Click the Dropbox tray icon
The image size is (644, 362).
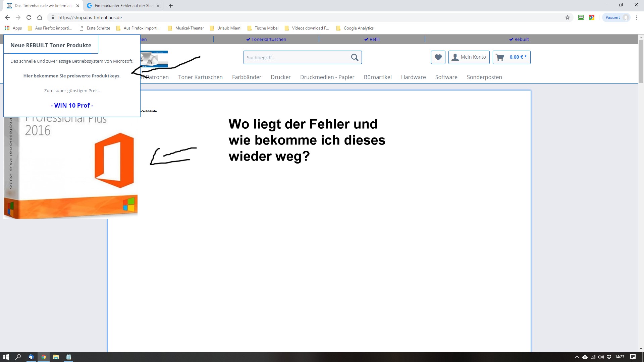[x=609, y=357]
